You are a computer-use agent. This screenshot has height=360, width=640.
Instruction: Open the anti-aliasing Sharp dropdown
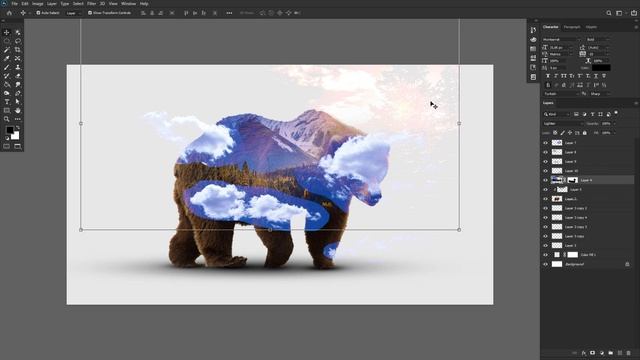(x=600, y=94)
